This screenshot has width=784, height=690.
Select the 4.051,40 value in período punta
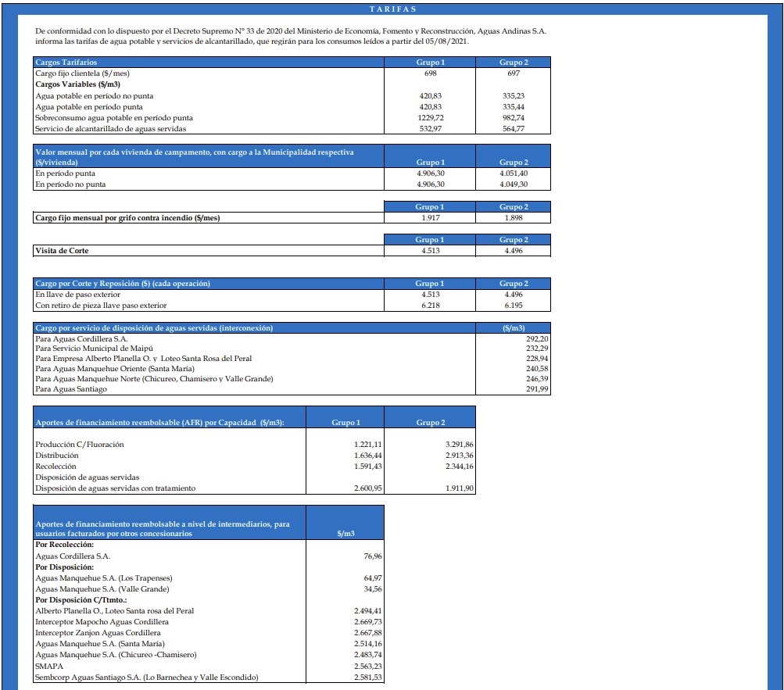point(514,173)
